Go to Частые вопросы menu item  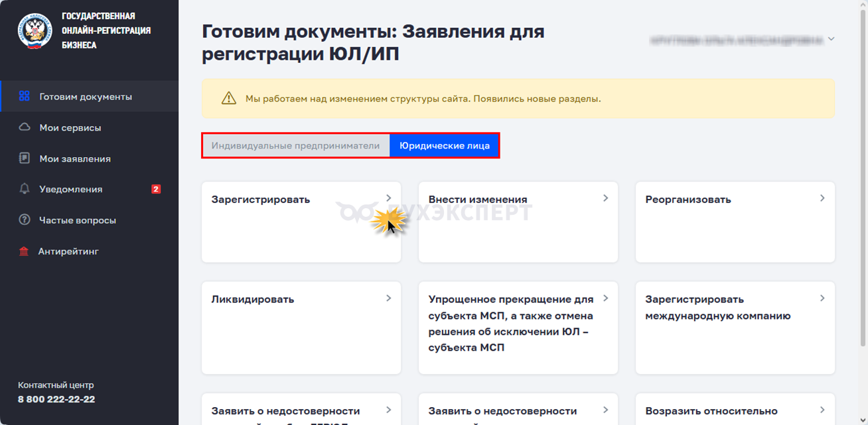click(x=78, y=220)
